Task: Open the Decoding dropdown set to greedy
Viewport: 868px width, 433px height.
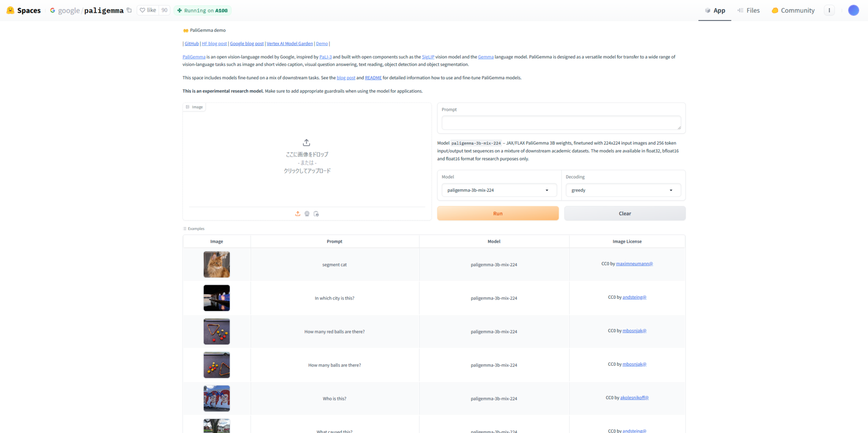Action: 623,190
